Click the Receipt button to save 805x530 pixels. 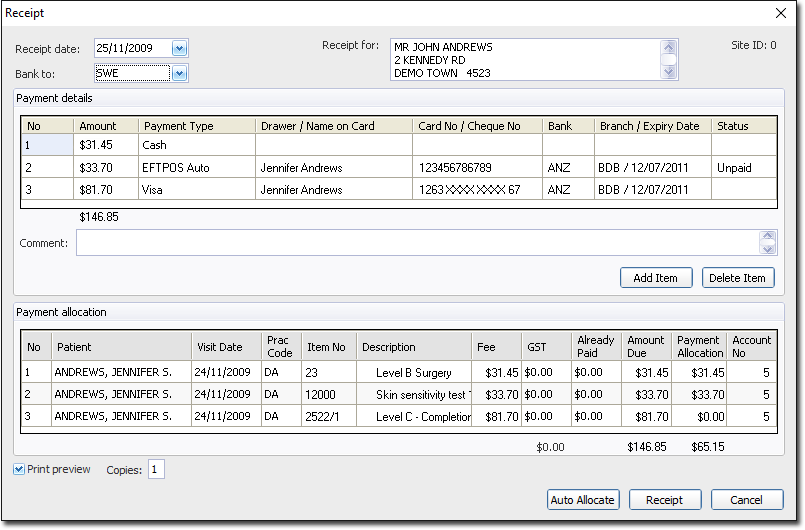pyautogui.click(x=664, y=500)
